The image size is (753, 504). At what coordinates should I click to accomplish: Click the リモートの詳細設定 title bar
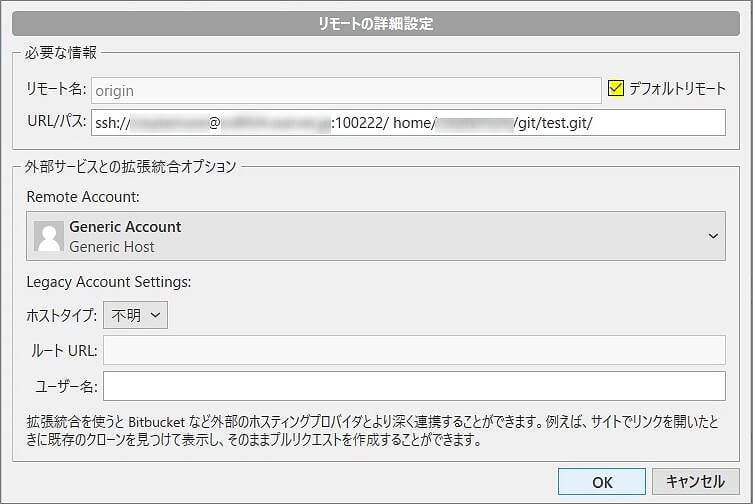tap(376, 24)
